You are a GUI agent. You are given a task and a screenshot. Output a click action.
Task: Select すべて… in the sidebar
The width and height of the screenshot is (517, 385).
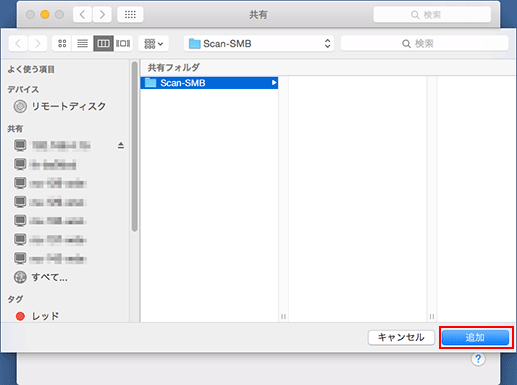[x=41, y=277]
